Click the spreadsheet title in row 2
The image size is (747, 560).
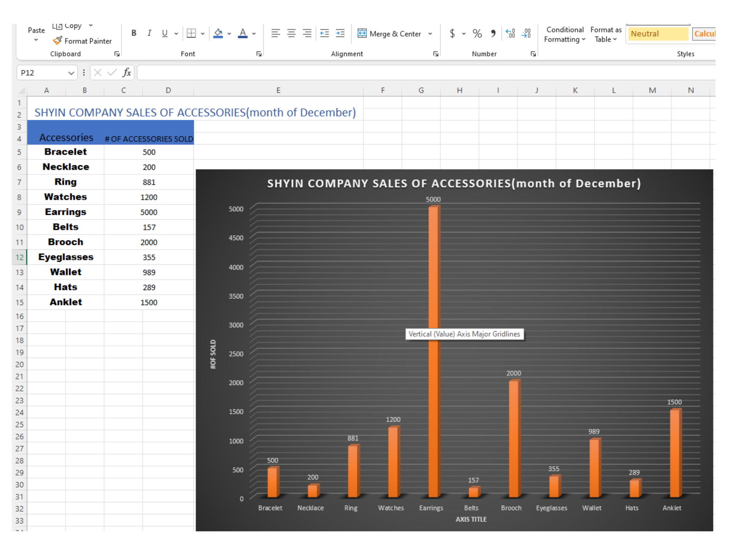tap(195, 112)
